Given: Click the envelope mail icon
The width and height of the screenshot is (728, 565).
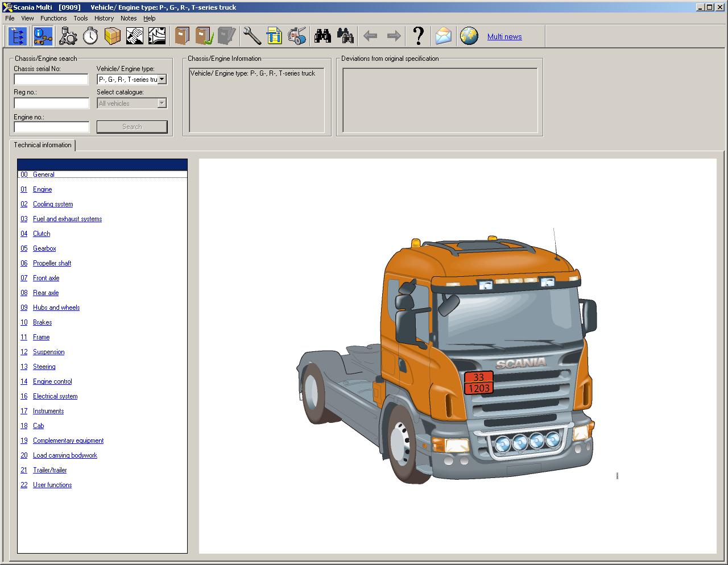Looking at the screenshot, I should pyautogui.click(x=444, y=36).
